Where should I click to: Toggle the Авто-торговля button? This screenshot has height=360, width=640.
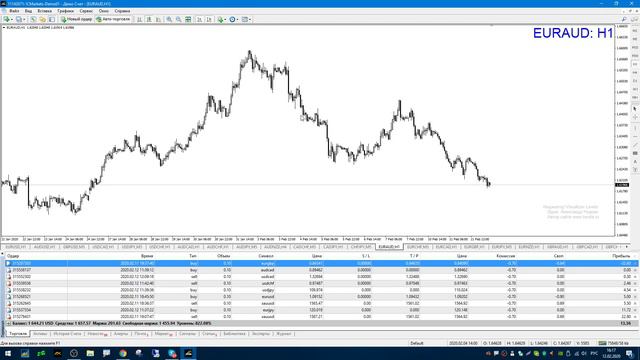coord(113,19)
